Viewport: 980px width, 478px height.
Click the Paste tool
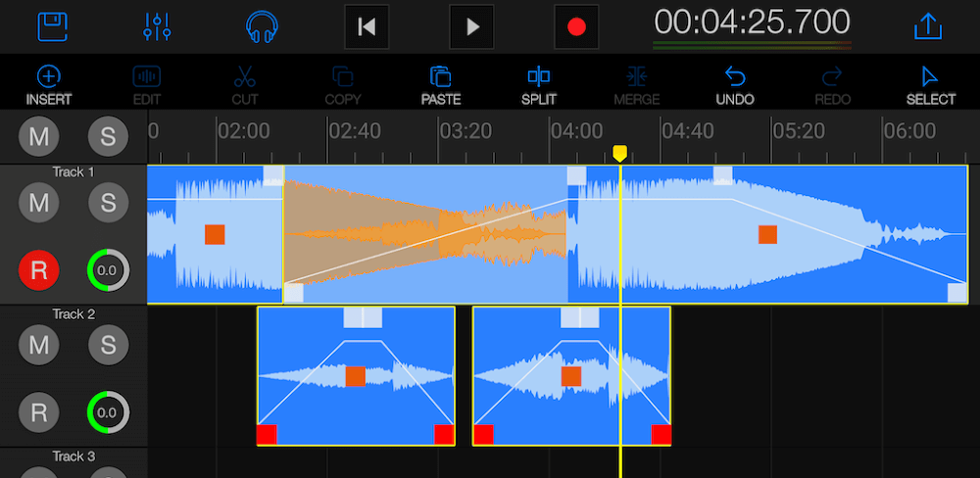[441, 84]
